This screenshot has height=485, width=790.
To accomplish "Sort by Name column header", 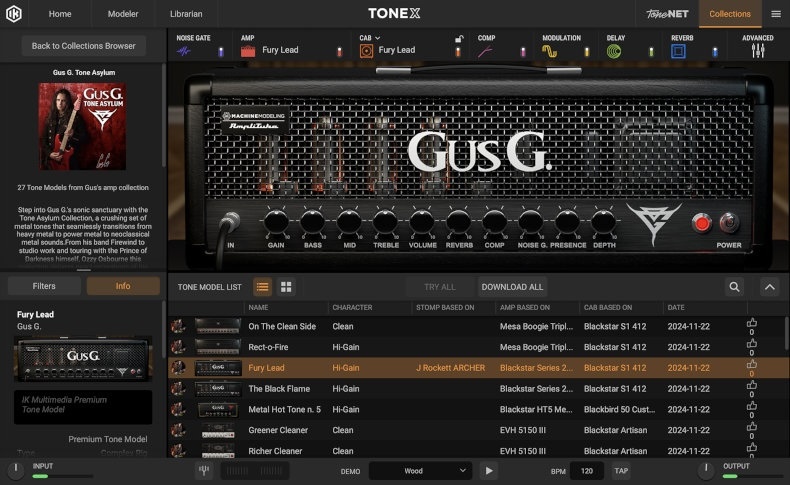I will click(258, 307).
